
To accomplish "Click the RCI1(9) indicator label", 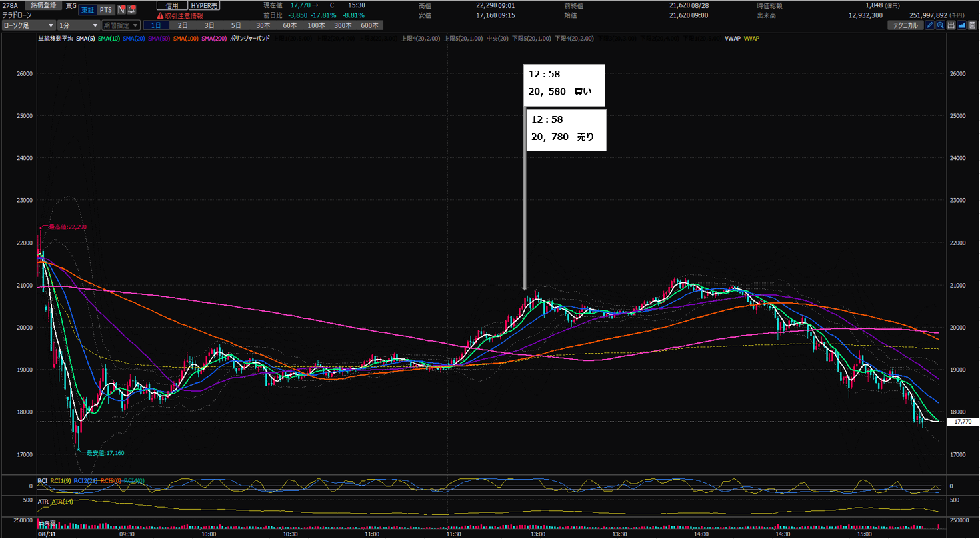I will [x=59, y=480].
